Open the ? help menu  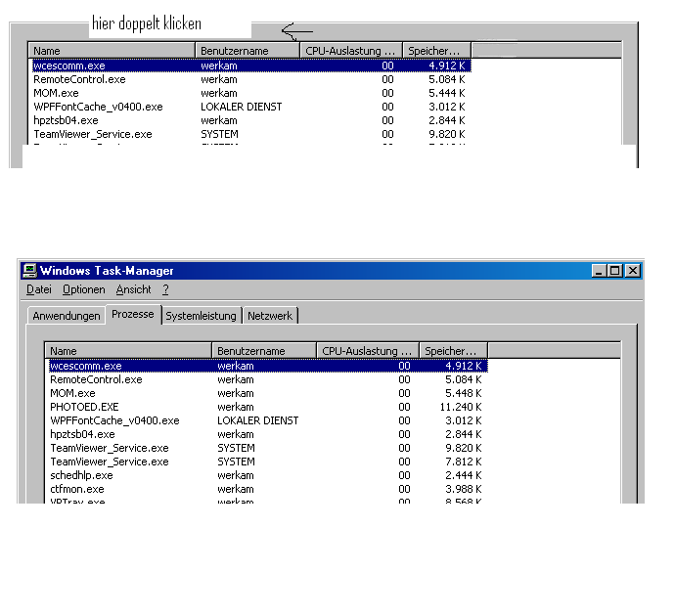165,289
